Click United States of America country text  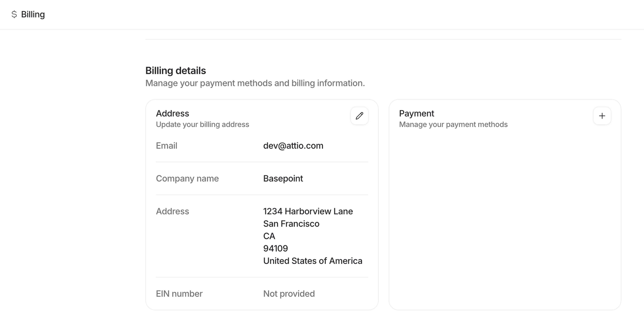[312, 261]
